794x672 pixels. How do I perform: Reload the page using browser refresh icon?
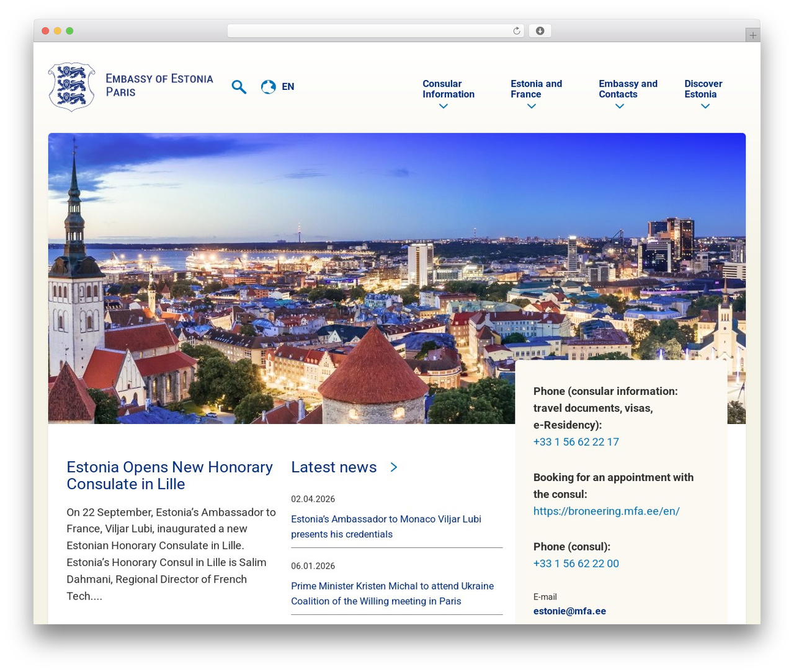tap(517, 31)
